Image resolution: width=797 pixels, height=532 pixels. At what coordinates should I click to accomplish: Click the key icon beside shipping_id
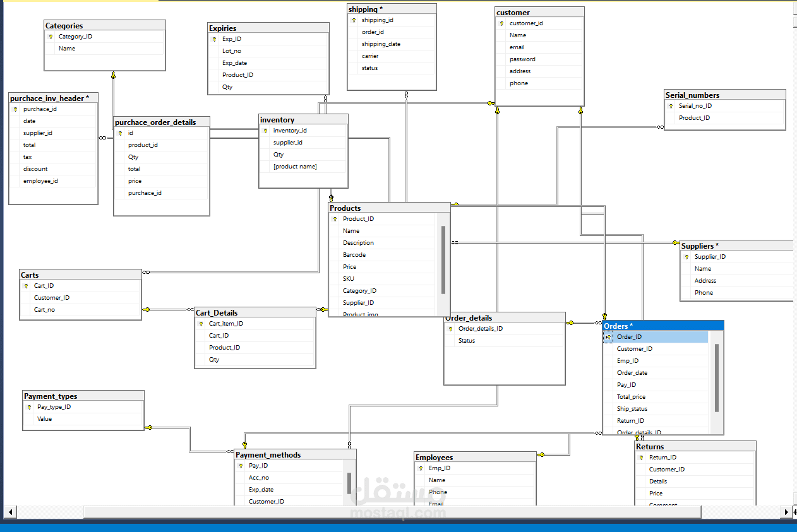tap(354, 20)
